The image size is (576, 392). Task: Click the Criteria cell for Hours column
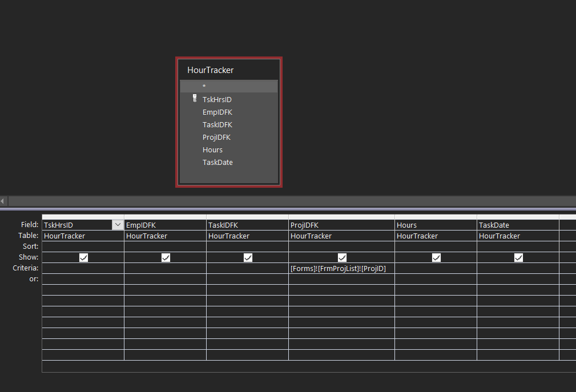(436, 268)
